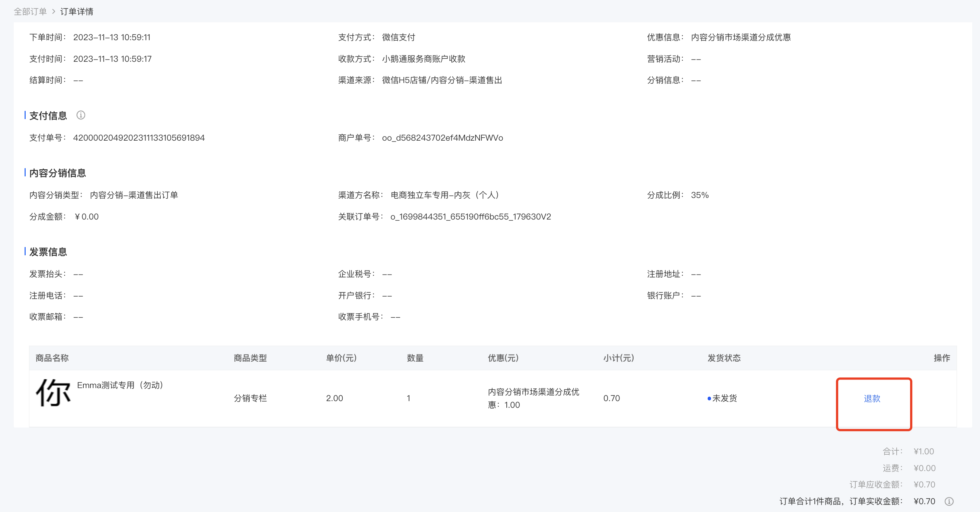Click the info icon next to 订单实收金额
980x512 pixels.
pyautogui.click(x=949, y=501)
